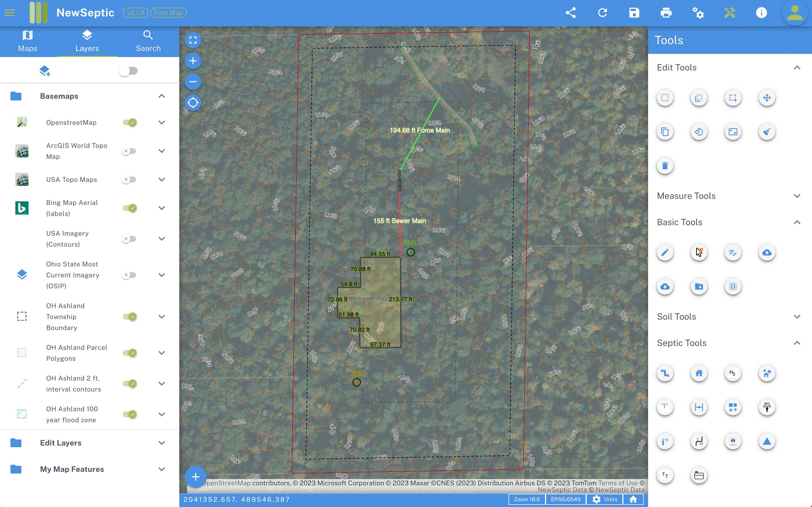The image size is (812, 507).
Task: Expand the My Map Features folder
Action: point(161,469)
